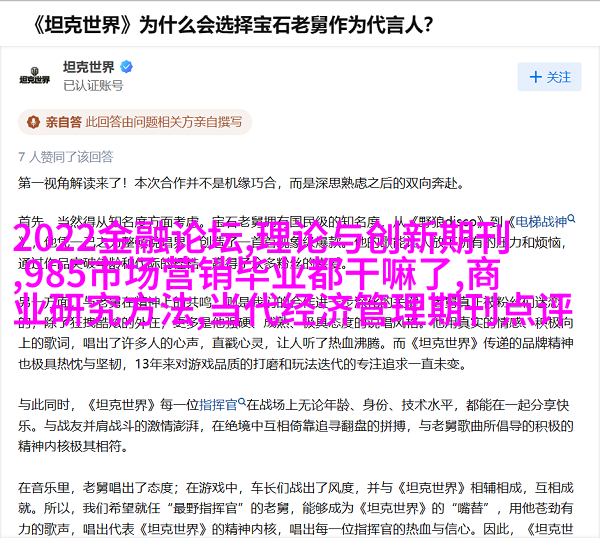
Task: Click the blue verified badge icon
Action: point(127,67)
